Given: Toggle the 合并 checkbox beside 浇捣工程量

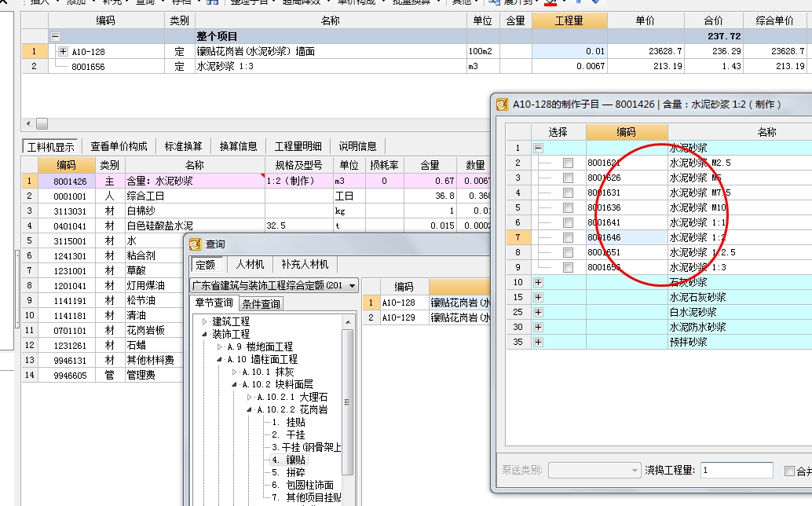Looking at the screenshot, I should 789,471.
